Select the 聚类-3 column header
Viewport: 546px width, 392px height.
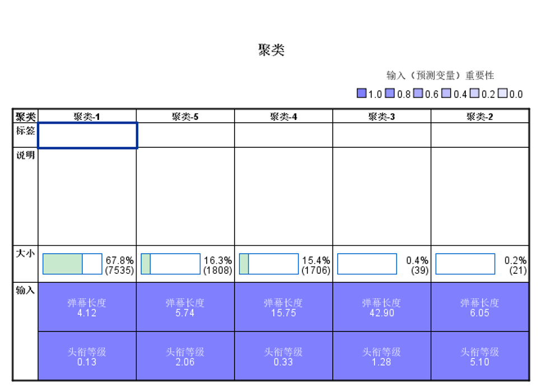pyautogui.click(x=382, y=116)
